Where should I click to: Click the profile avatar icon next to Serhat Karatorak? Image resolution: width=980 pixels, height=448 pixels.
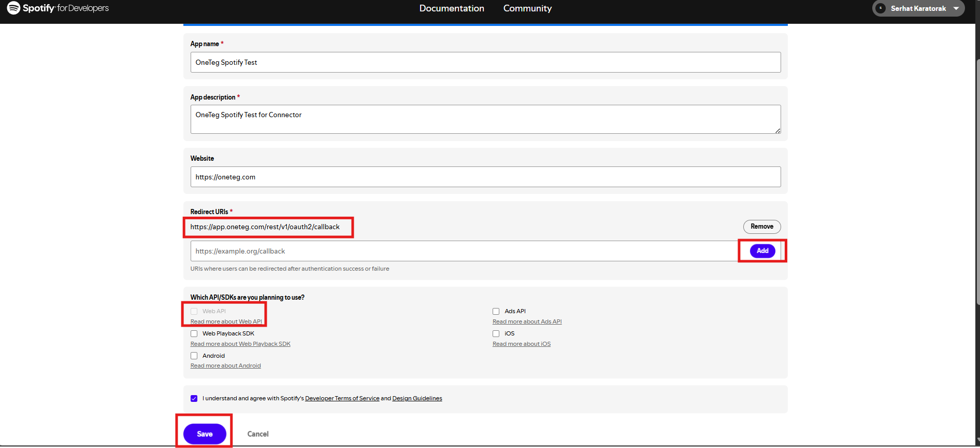point(881,8)
